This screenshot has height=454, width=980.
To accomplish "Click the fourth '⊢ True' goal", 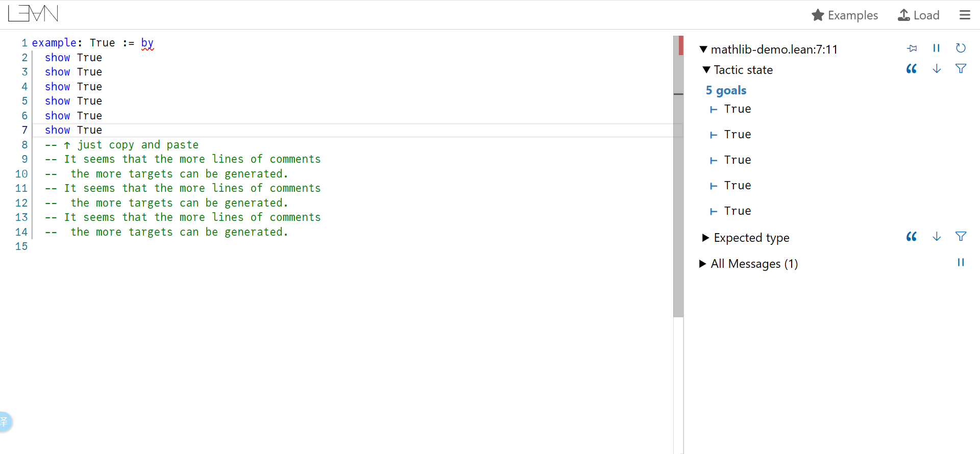I will coord(730,186).
